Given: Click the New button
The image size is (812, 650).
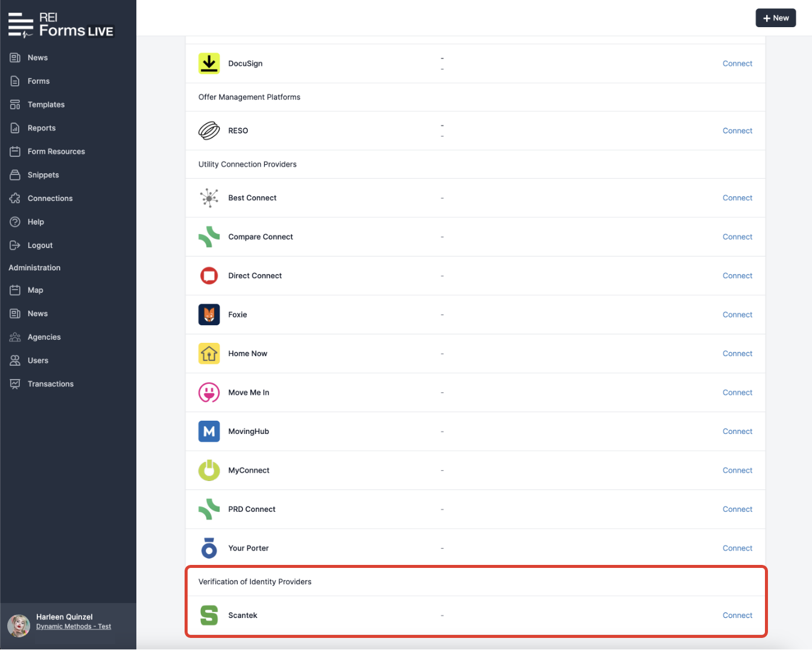Looking at the screenshot, I should (x=776, y=18).
